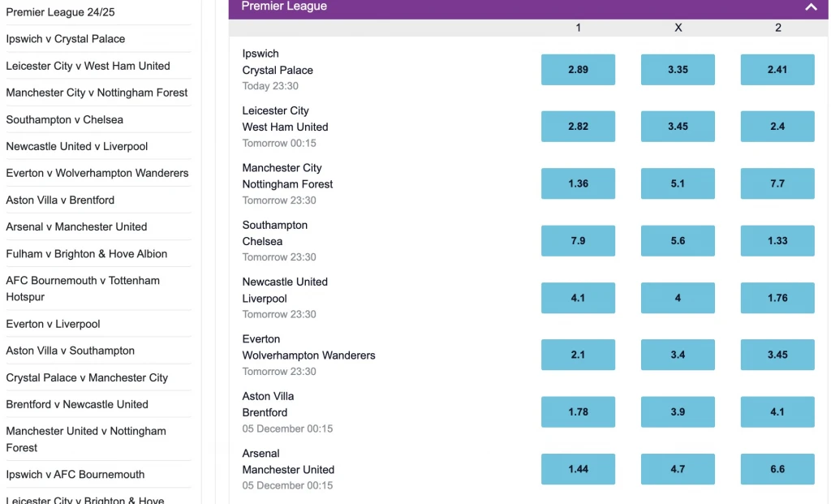Select Leicester City win odds 2.82
Viewport: 831px width, 504px height.
click(578, 127)
